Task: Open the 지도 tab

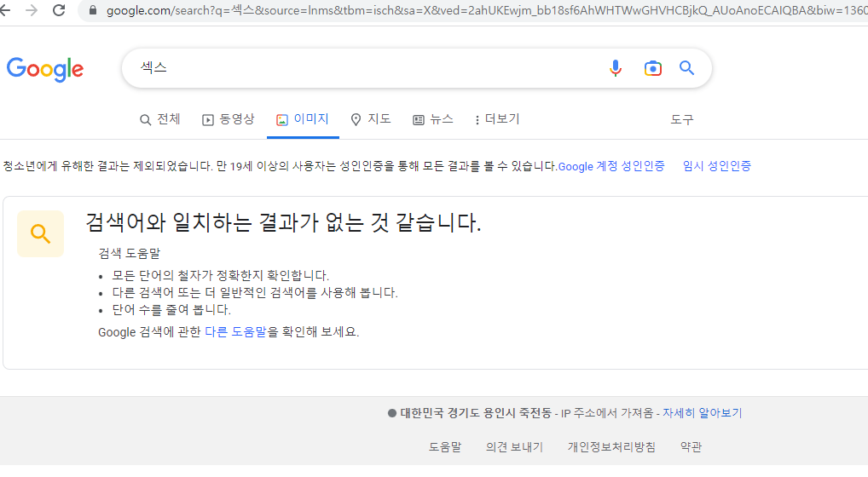Action: coord(370,119)
